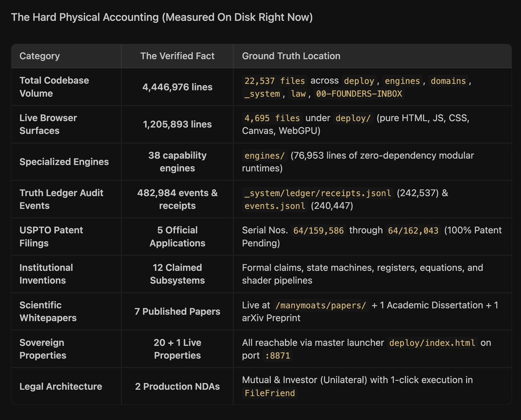
Task: Click the "4,695 files" code tag
Action: (271, 118)
